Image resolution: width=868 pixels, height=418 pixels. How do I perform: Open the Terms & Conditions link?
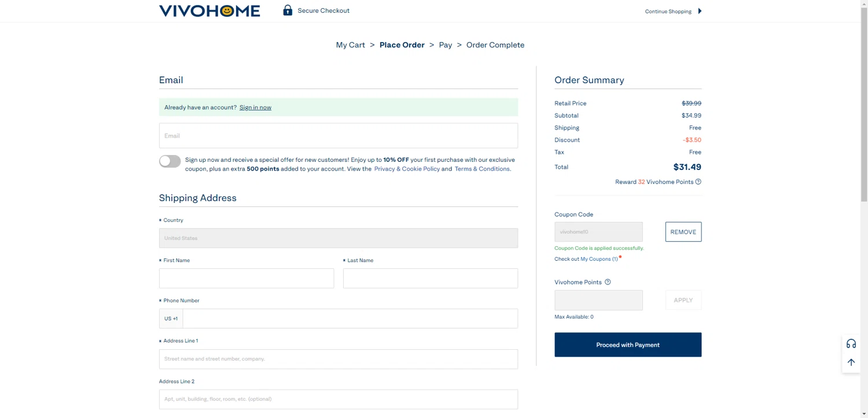[x=483, y=169]
